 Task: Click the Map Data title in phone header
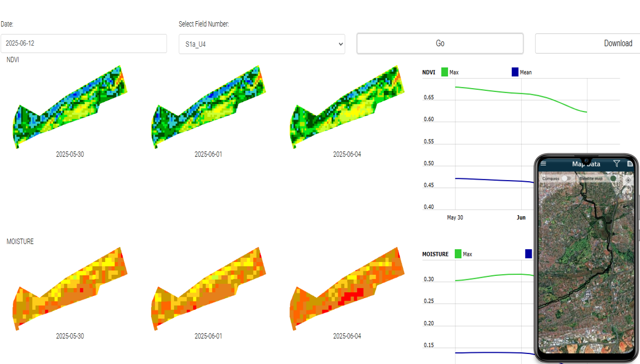pyautogui.click(x=586, y=164)
